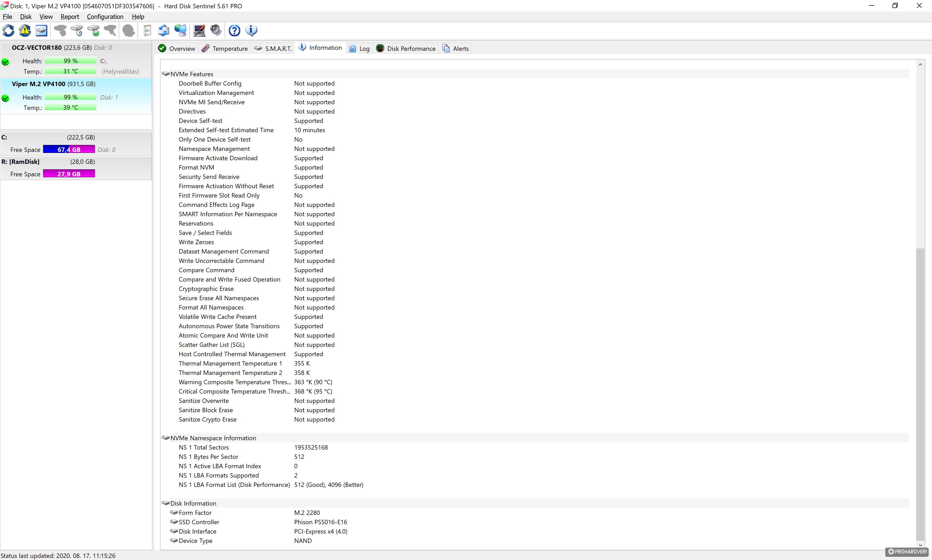Select the OCZ-VECTOR180 disk entry
Viewport: 932px width, 560px height.
(76, 60)
